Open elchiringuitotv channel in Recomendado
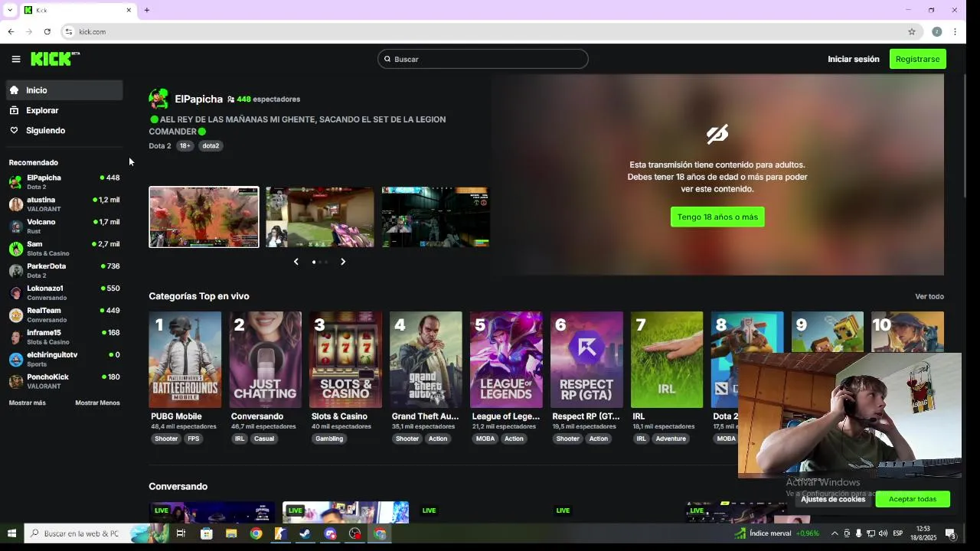This screenshot has height=551, width=980. (x=64, y=359)
